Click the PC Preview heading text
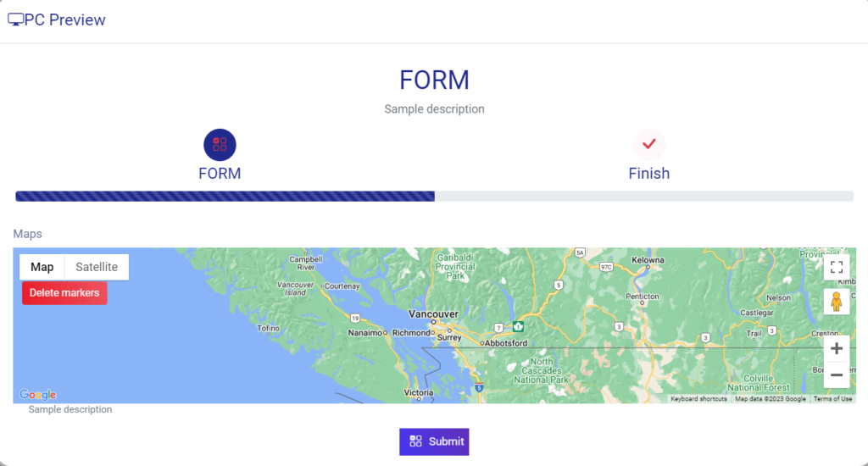This screenshot has height=466, width=868. coord(65,20)
